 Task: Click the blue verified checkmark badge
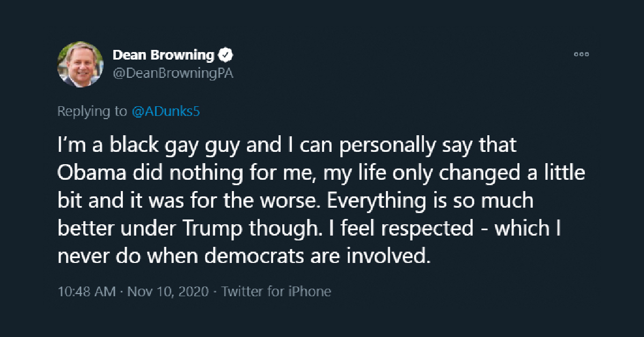click(225, 55)
